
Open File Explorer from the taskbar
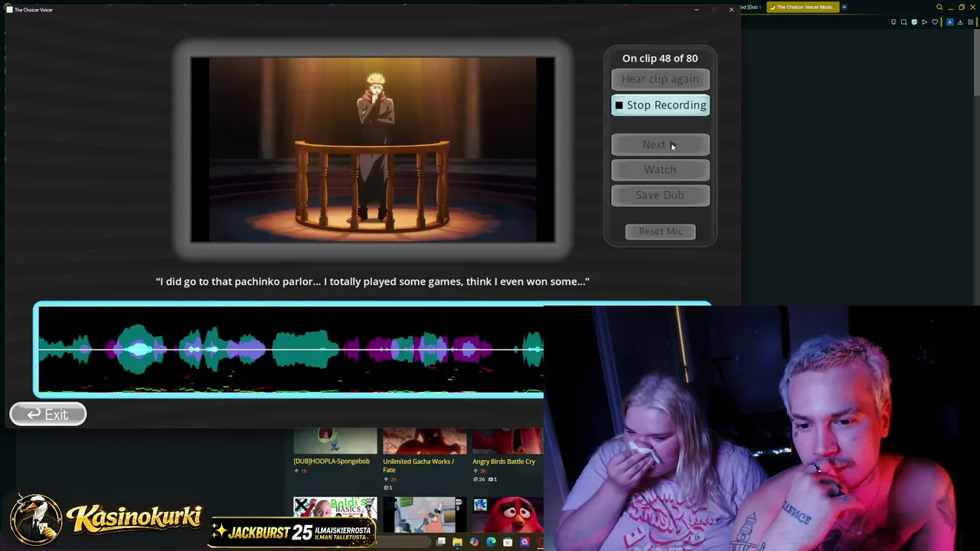click(457, 543)
